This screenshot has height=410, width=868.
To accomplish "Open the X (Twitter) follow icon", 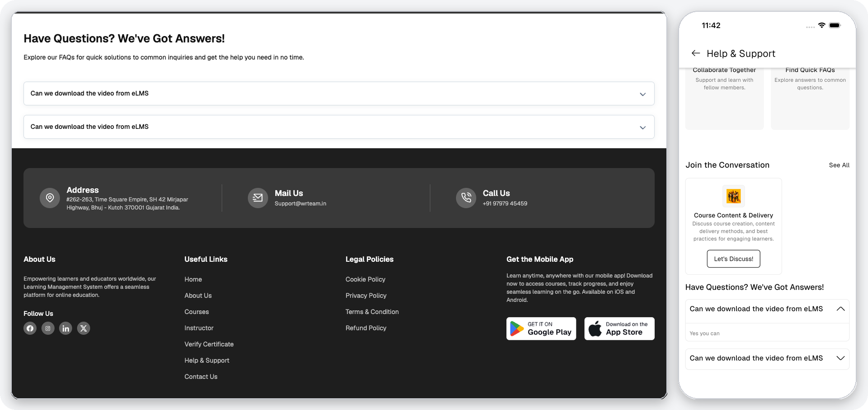I will [84, 328].
